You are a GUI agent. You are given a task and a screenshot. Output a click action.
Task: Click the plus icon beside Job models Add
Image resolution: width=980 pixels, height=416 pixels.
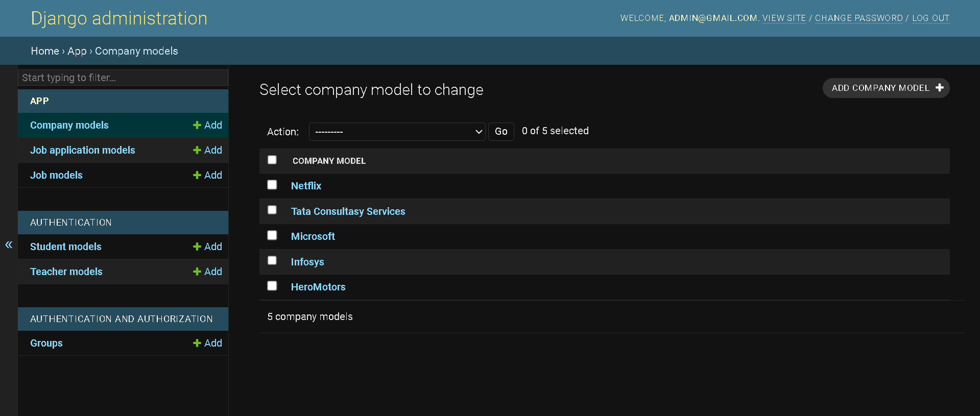point(197,175)
